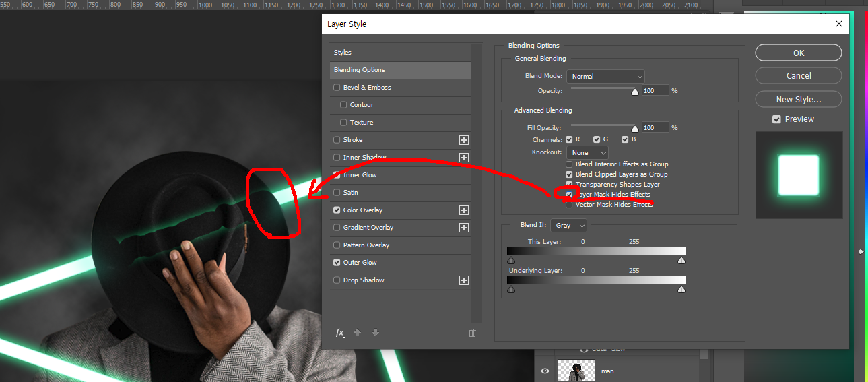The height and width of the screenshot is (382, 868).
Task: Move effect down with the down arrow
Action: pos(375,333)
